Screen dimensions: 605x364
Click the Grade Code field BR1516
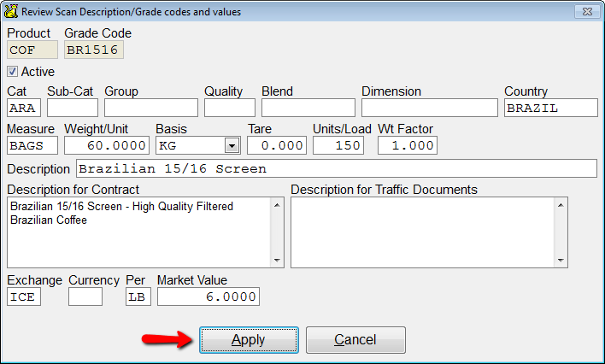[94, 50]
